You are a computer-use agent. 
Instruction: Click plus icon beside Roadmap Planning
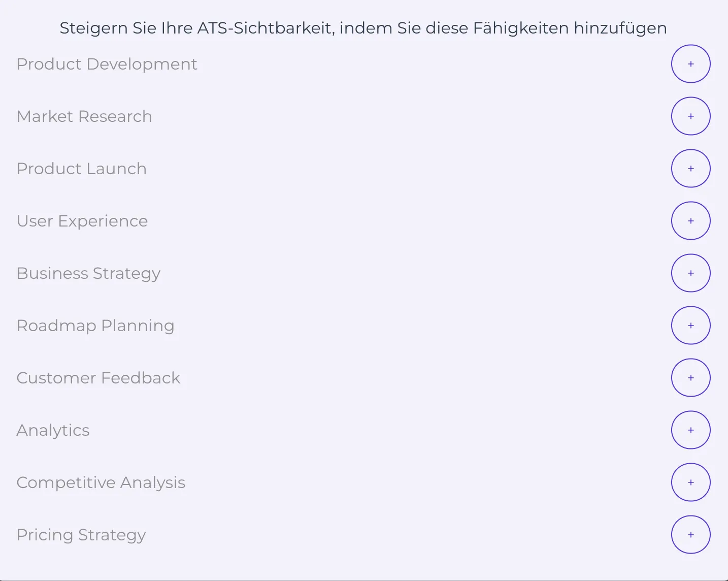(690, 326)
